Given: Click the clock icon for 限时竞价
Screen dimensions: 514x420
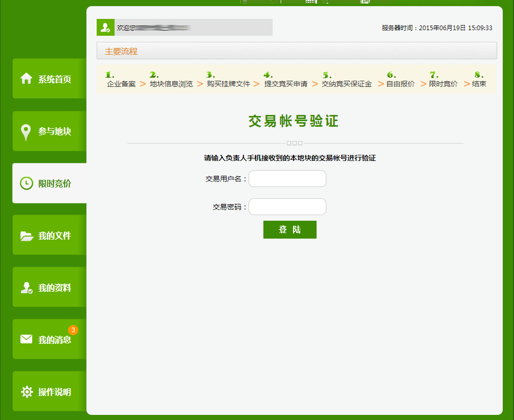Looking at the screenshot, I should [26, 183].
